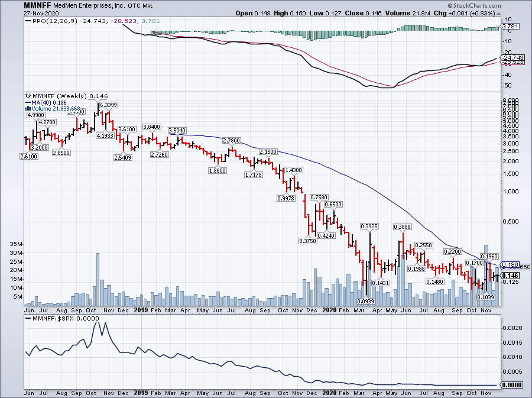532x398 pixels.
Task: Click the Volume 21.8M header value
Action: [407, 13]
